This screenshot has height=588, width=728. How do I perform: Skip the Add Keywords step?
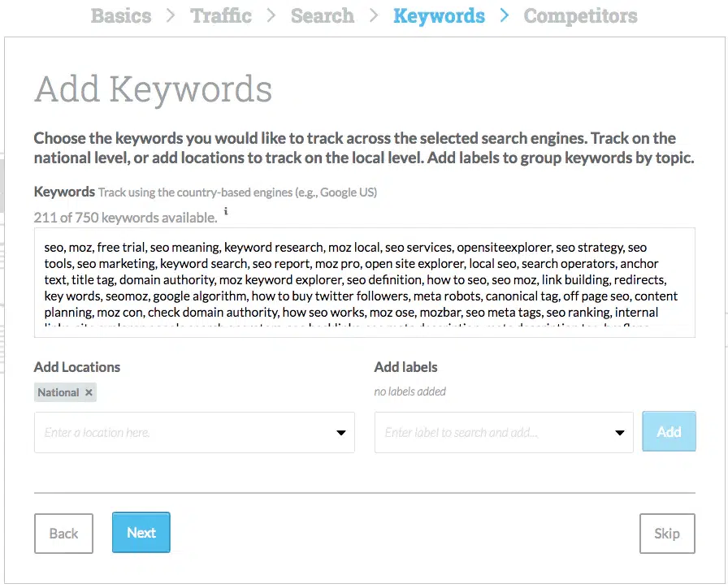tap(667, 534)
